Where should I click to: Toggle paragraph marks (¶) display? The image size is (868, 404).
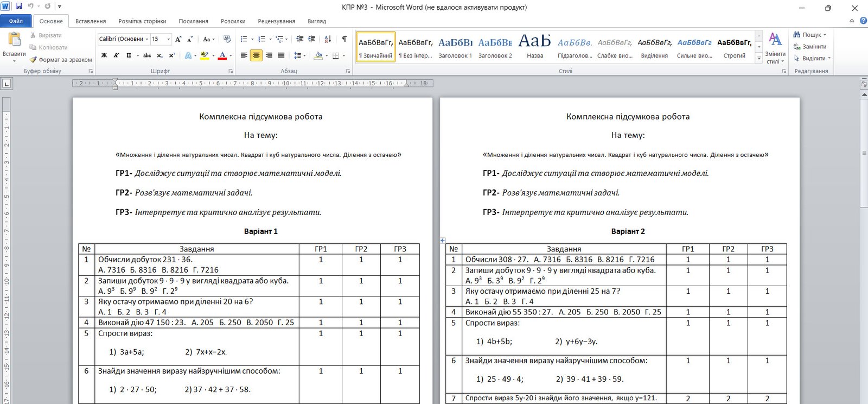(344, 39)
